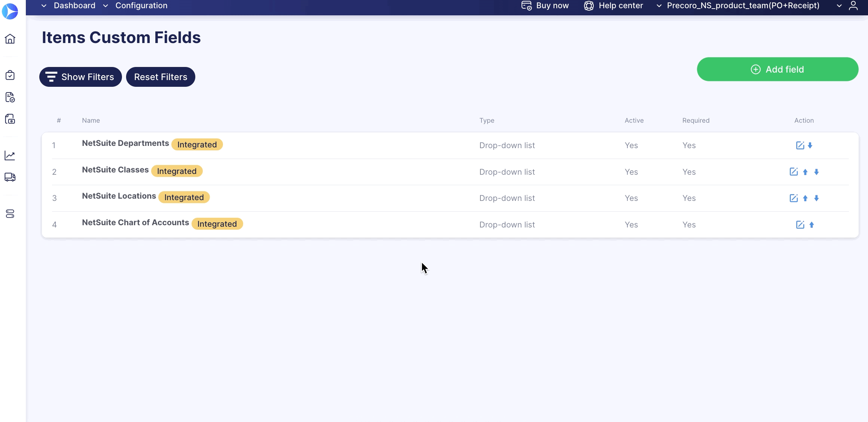Open the settings toggles sidebar icon
The image size is (868, 422).
[x=10, y=214]
